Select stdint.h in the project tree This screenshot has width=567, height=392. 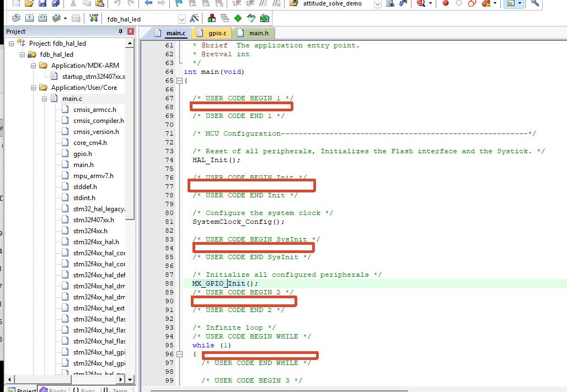point(84,198)
